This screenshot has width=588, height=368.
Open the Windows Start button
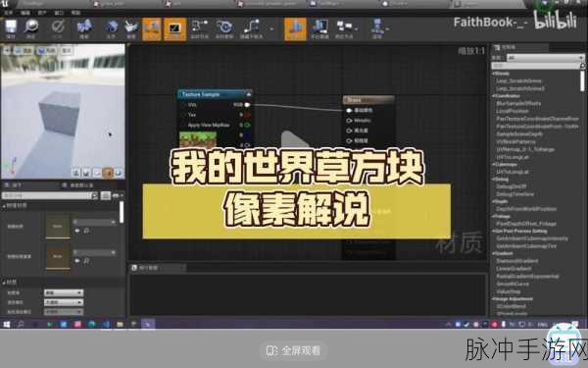coord(7,324)
